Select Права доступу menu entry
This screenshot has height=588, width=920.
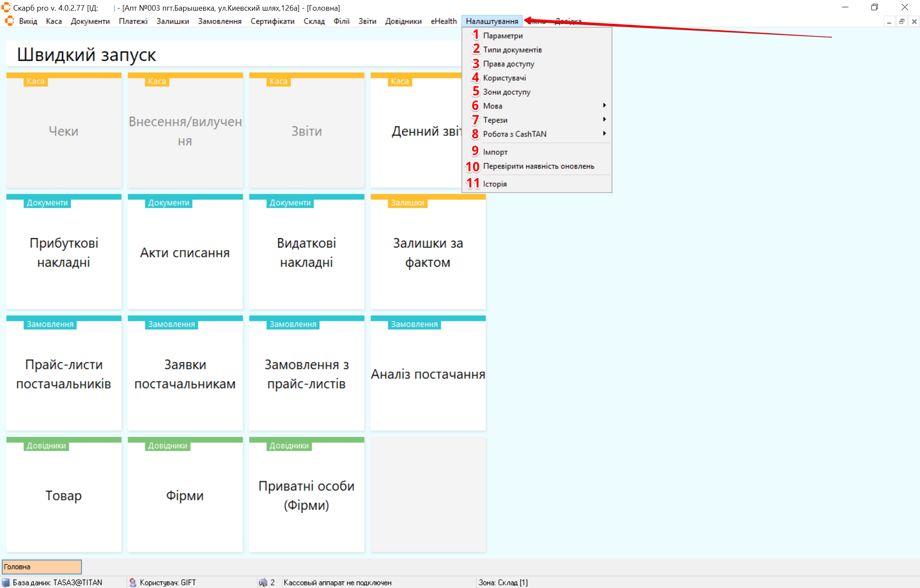coord(508,64)
